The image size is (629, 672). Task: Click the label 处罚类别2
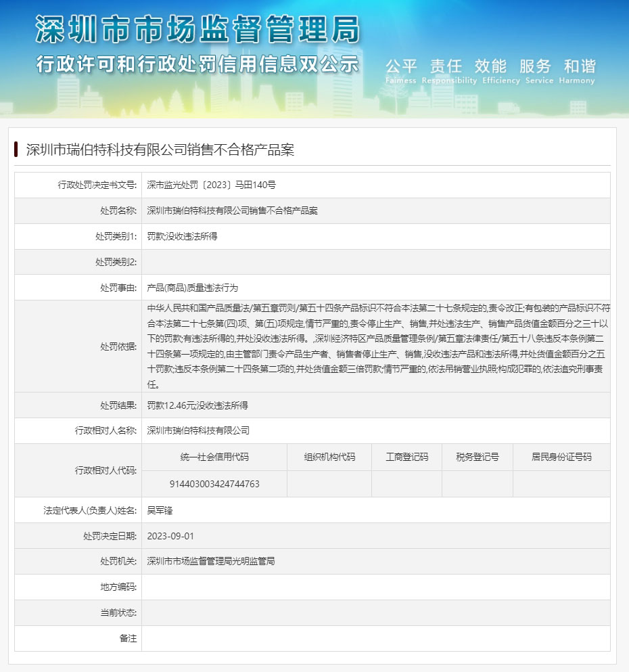(x=116, y=262)
